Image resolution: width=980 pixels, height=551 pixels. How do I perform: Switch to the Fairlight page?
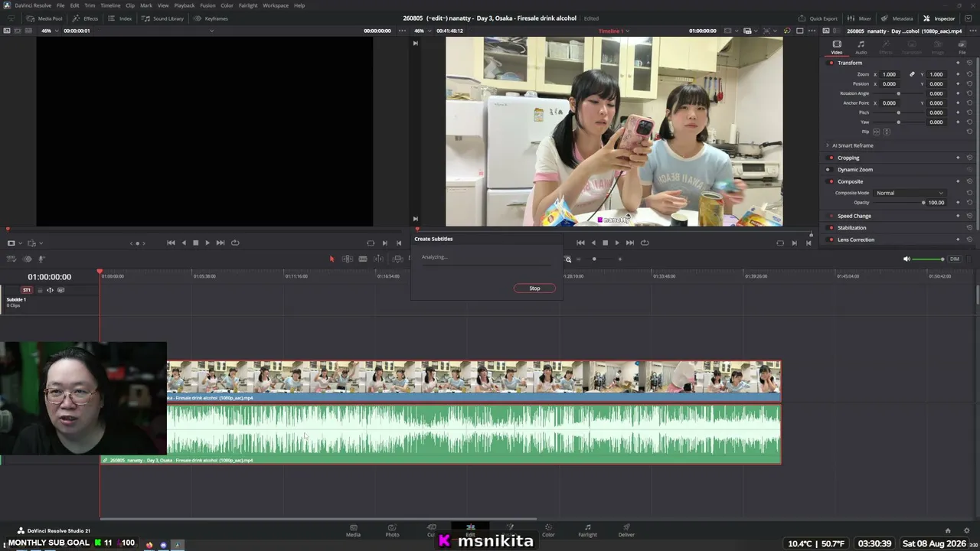tap(587, 530)
